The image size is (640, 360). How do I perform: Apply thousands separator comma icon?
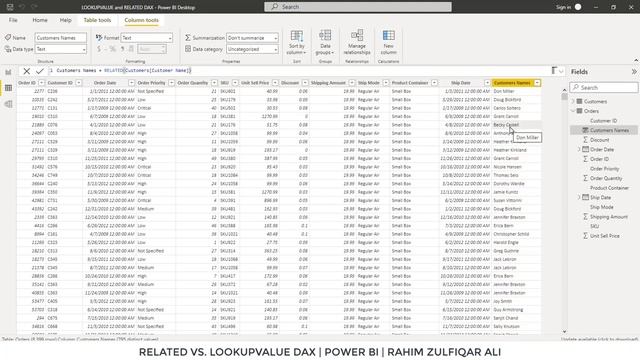[122, 49]
